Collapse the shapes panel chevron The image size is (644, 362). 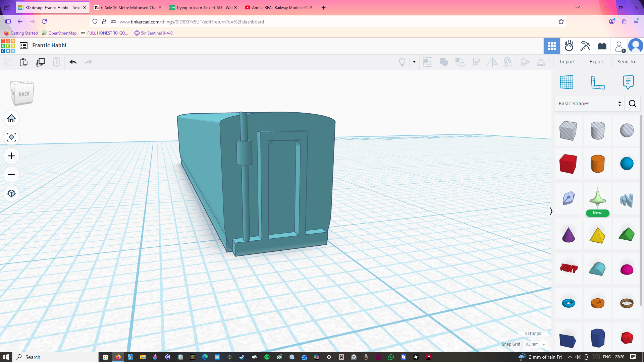tap(551, 211)
